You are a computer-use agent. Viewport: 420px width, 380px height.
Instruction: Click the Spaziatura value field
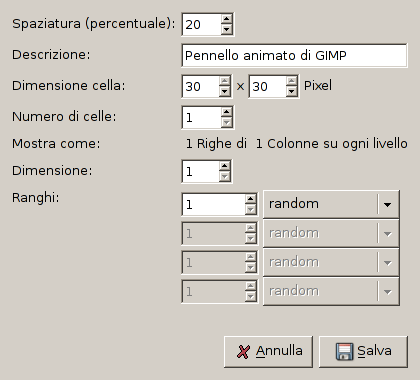point(201,24)
